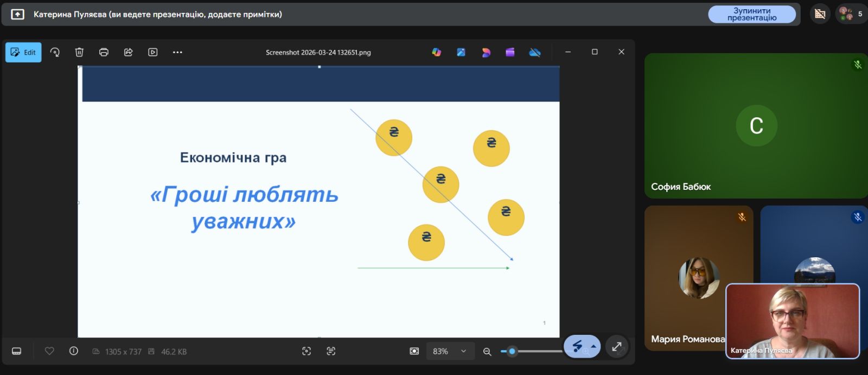Screen dimensions: 868x375
Task: Print the image via the printer icon
Action: tap(104, 53)
